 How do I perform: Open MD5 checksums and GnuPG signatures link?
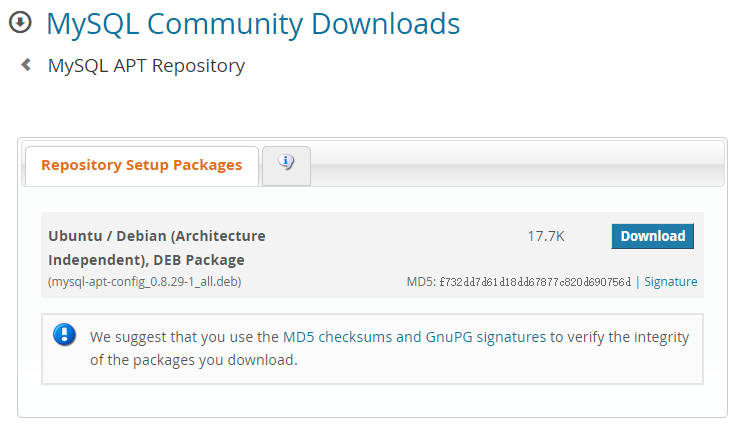coord(414,337)
